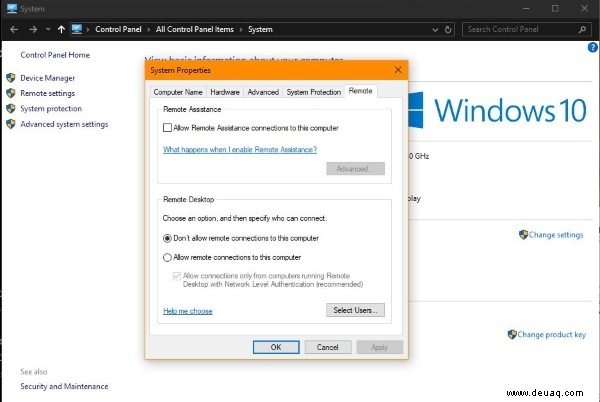Viewport: 600px width, 402px height.
Task: Refresh the Control Panel view
Action: [x=448, y=29]
